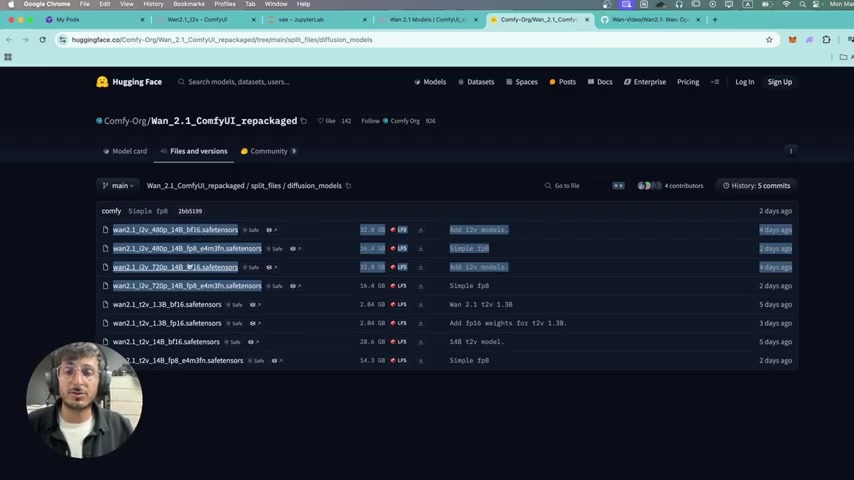Screen dimensions: 854x480
Task: Expand the main branch selector
Action: click(118, 186)
